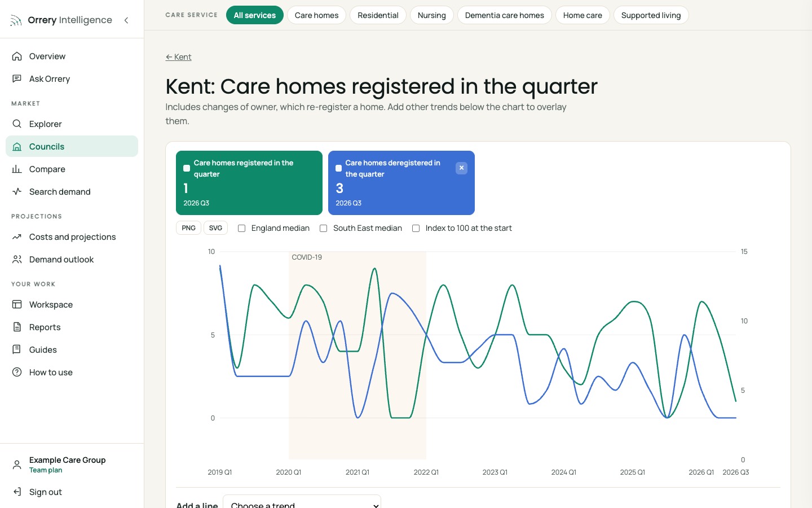
Task: Click the Compare bar-chart icon
Action: point(17,169)
